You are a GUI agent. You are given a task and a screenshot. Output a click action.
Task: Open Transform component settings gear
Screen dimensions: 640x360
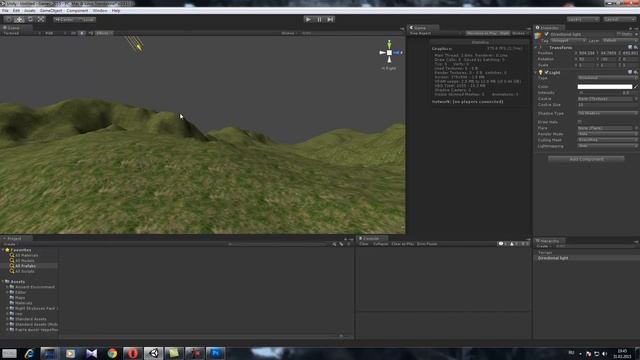[x=636, y=48]
